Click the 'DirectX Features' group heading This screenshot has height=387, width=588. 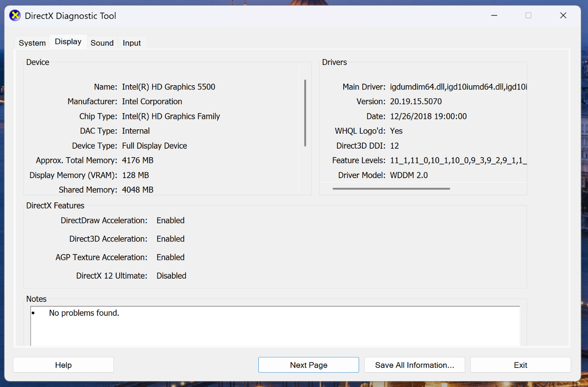tap(55, 206)
